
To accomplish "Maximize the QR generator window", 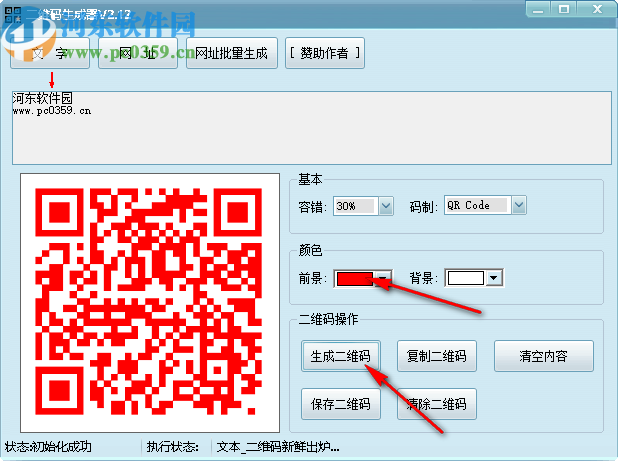I will point(564,9).
